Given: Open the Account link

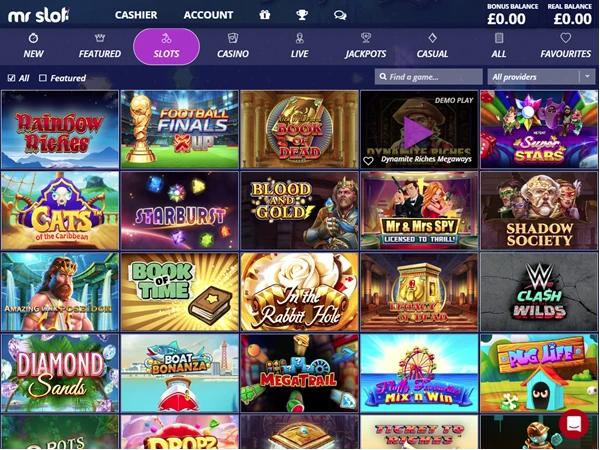Looking at the screenshot, I should 209,15.
